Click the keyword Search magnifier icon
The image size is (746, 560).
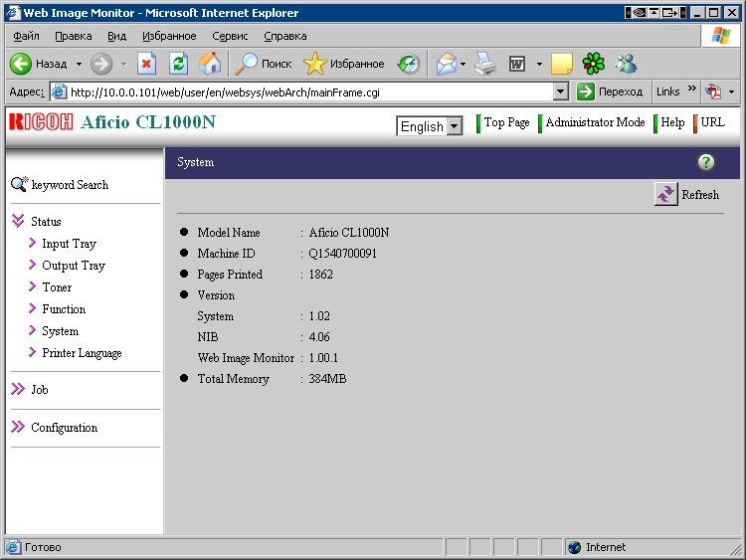click(19, 184)
